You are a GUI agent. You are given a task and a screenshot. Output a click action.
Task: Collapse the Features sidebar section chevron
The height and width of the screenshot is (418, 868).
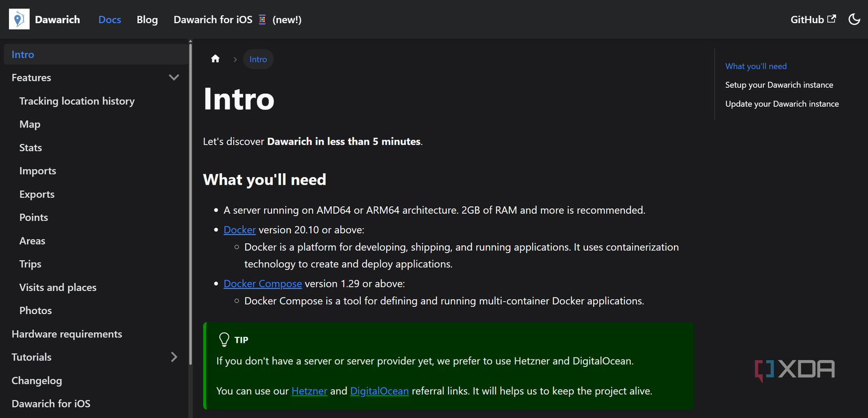(x=174, y=77)
